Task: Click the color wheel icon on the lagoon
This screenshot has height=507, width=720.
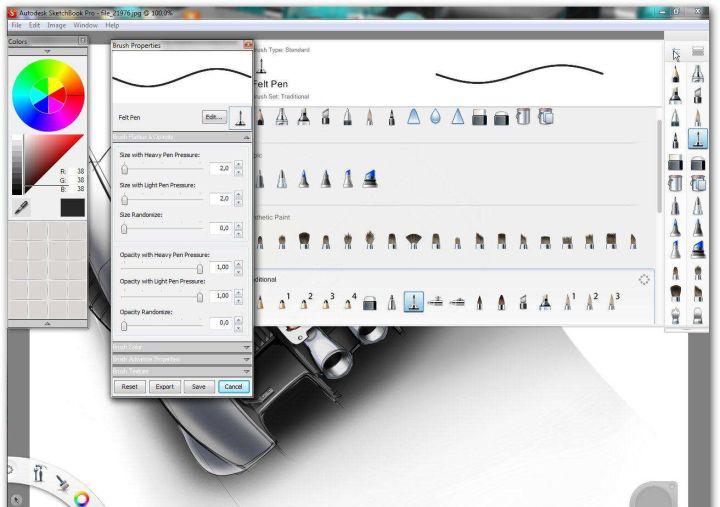Action: (x=82, y=498)
